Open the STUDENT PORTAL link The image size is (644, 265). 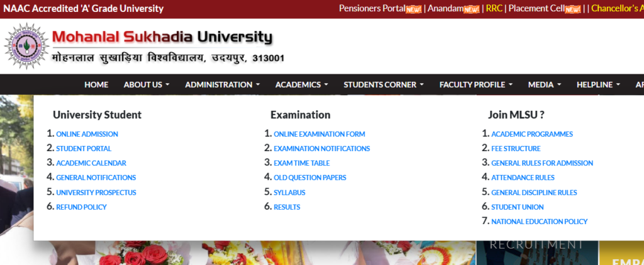[x=84, y=149]
